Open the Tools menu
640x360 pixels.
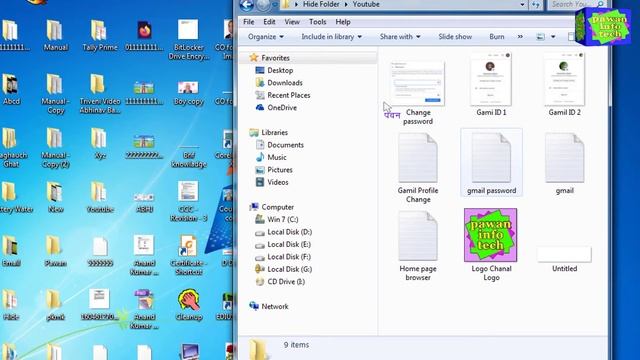click(318, 22)
